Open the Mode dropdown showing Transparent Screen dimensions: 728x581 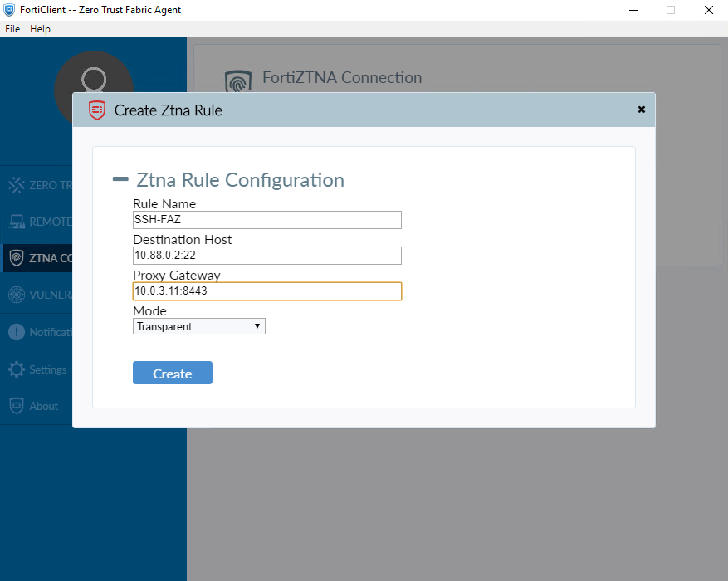click(198, 326)
